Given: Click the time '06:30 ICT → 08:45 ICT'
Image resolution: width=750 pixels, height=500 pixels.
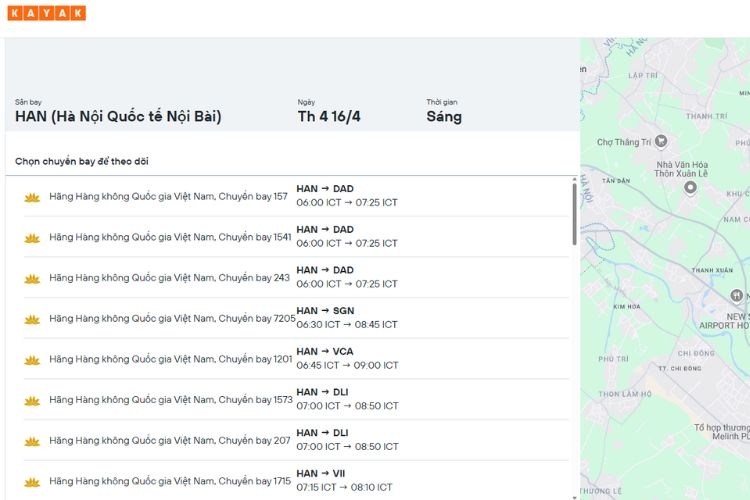Looking at the screenshot, I should click(347, 324).
